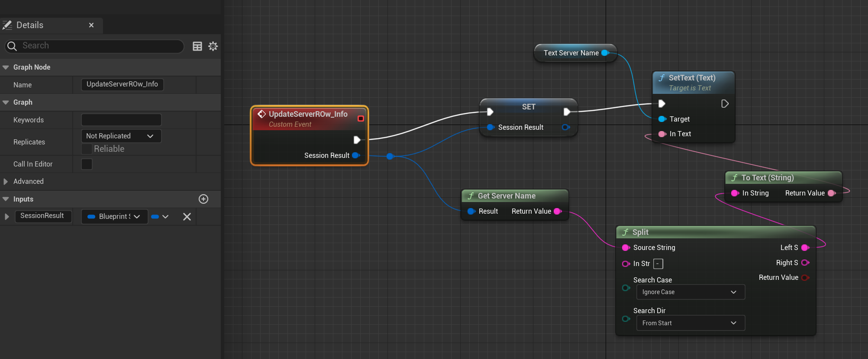Viewport: 868px width, 359px height.
Task: Click the SET node Session Result input pin
Action: [490, 127]
